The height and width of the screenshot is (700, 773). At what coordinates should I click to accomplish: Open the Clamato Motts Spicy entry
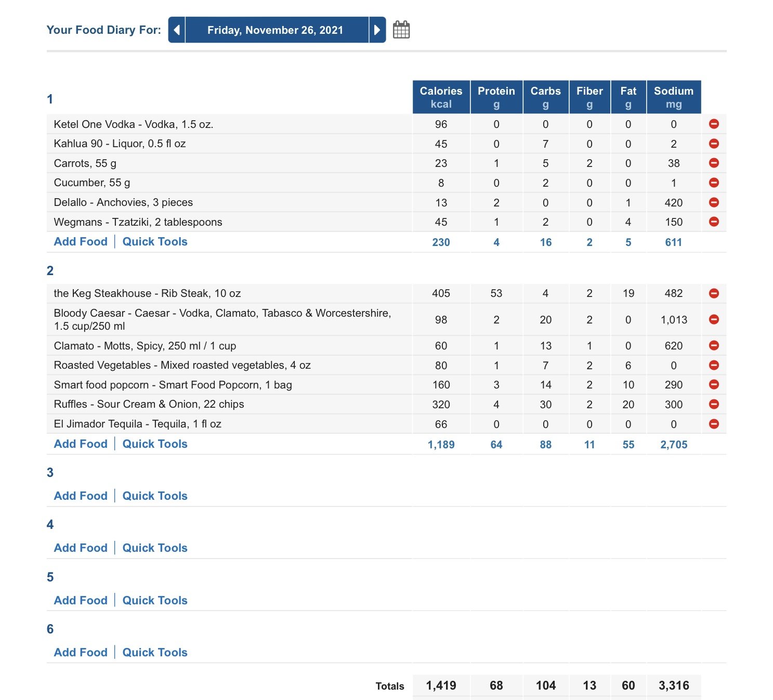coord(145,346)
